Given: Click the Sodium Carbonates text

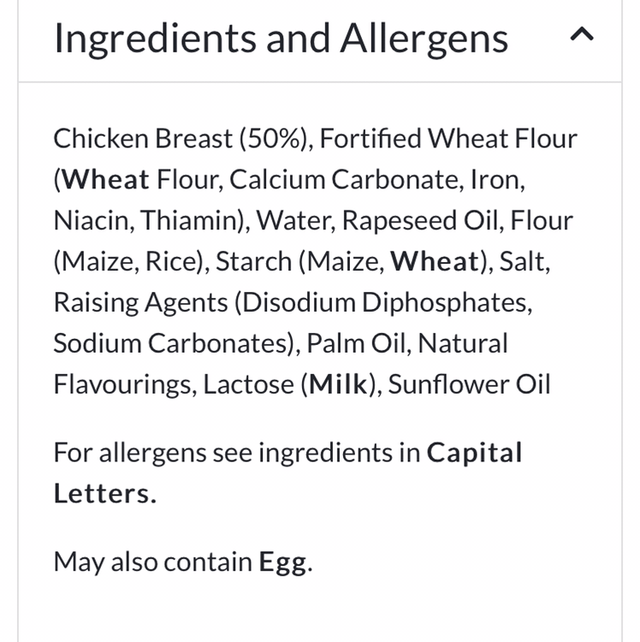Looking at the screenshot, I should [x=169, y=344].
